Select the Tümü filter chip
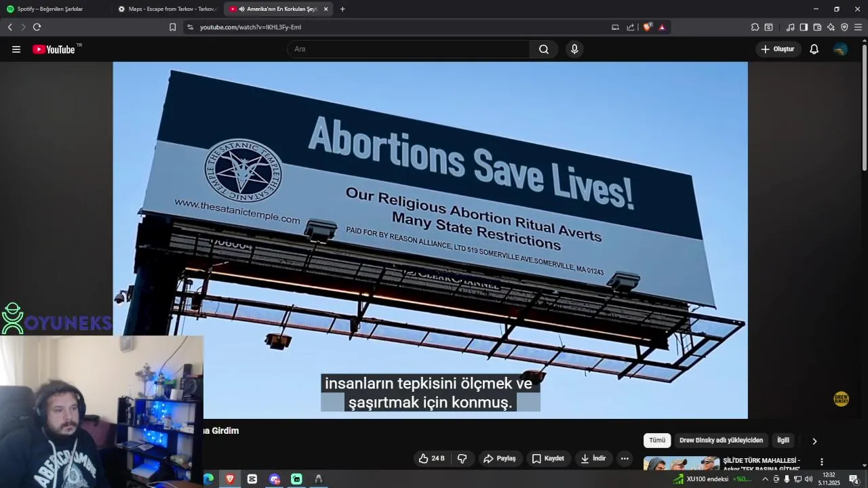Image resolution: width=868 pixels, height=488 pixels. click(x=657, y=441)
